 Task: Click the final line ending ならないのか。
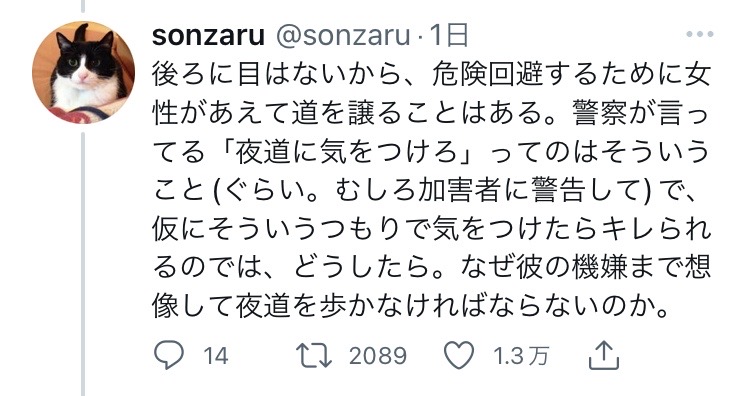pyautogui.click(x=410, y=306)
